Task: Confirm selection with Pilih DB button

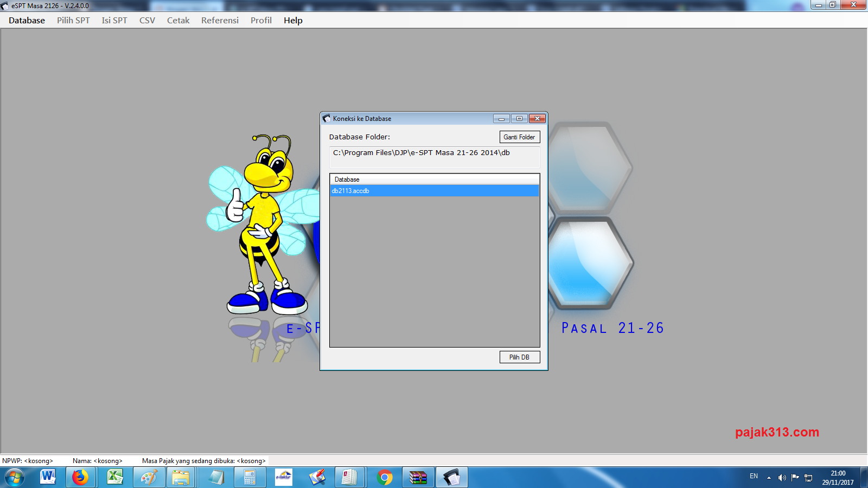Action: 520,357
